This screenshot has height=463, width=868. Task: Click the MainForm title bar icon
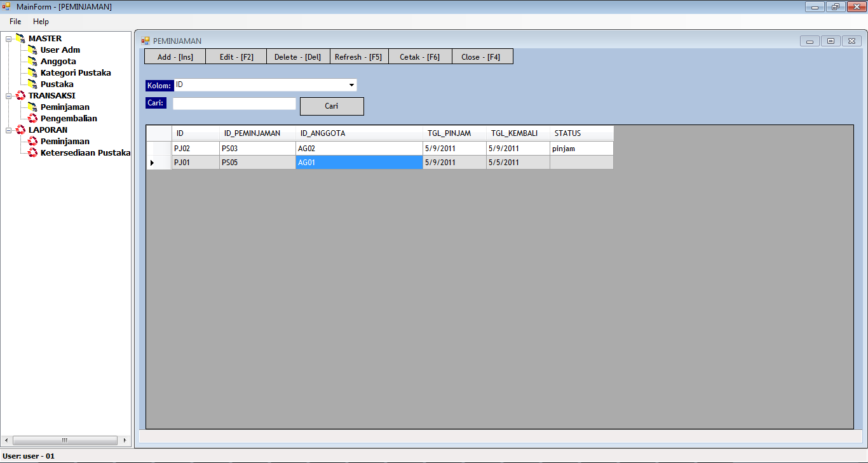pyautogui.click(x=7, y=6)
